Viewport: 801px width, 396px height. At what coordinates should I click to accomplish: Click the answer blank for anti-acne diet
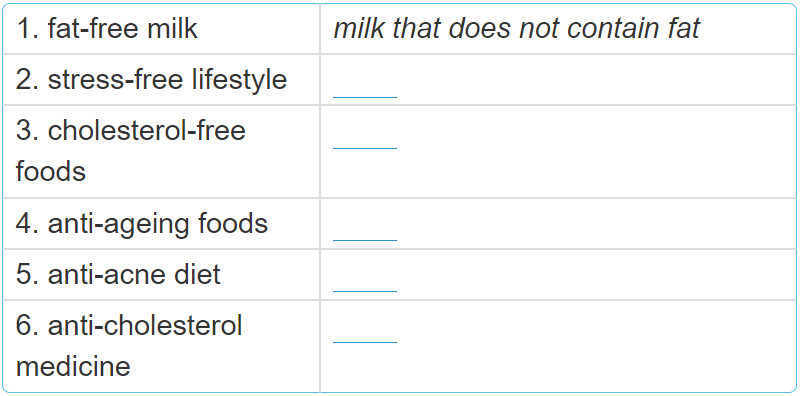click(x=365, y=281)
